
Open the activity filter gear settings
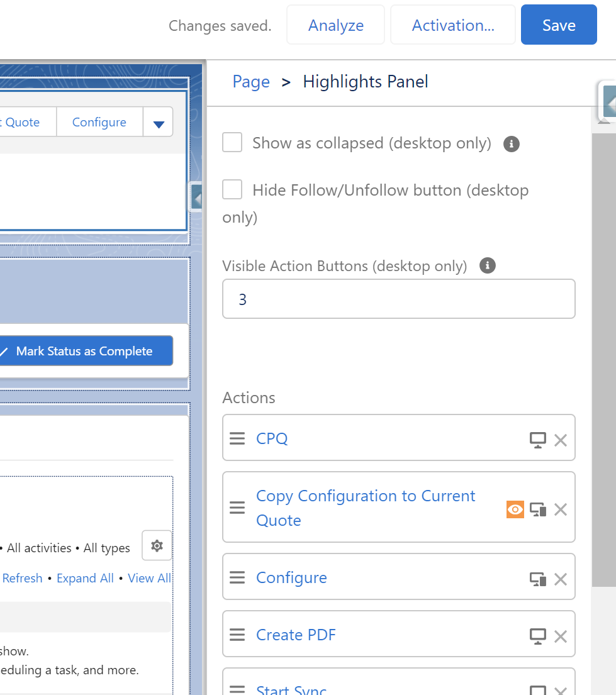[157, 546]
